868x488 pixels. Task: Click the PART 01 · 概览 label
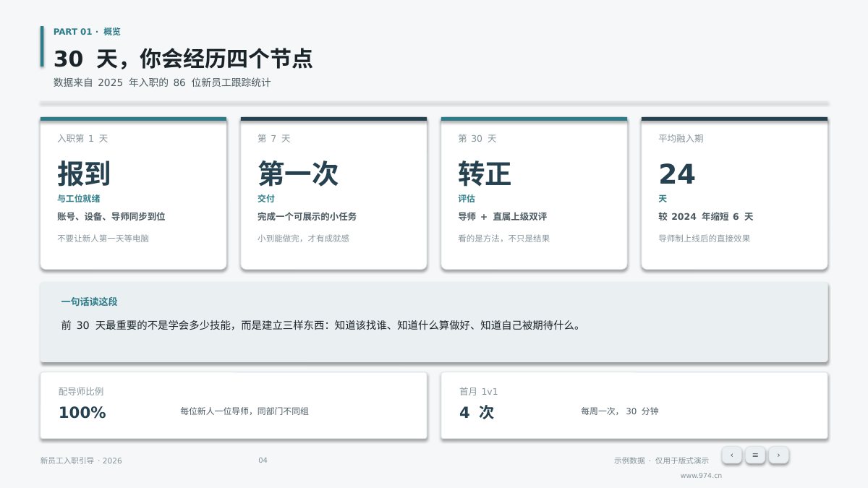pos(87,32)
